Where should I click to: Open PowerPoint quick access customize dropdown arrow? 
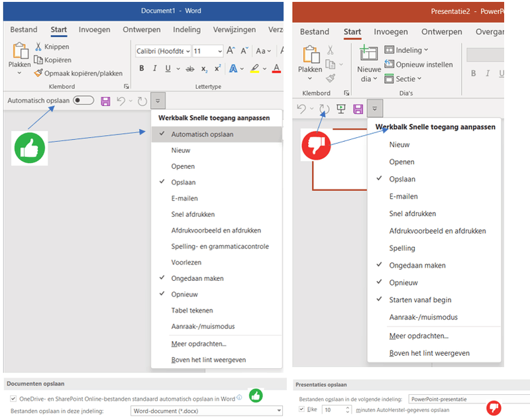(x=374, y=109)
